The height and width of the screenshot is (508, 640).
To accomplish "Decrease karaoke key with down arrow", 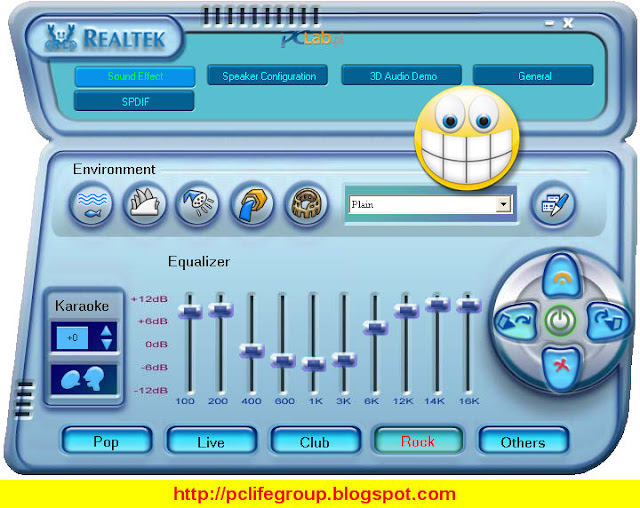I will point(106,345).
